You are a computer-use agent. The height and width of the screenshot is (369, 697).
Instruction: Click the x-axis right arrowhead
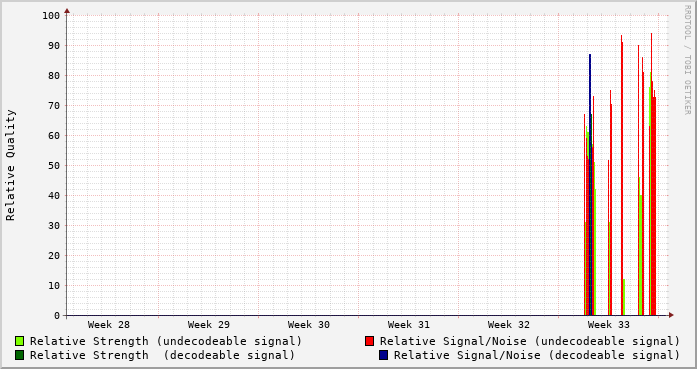(x=671, y=315)
